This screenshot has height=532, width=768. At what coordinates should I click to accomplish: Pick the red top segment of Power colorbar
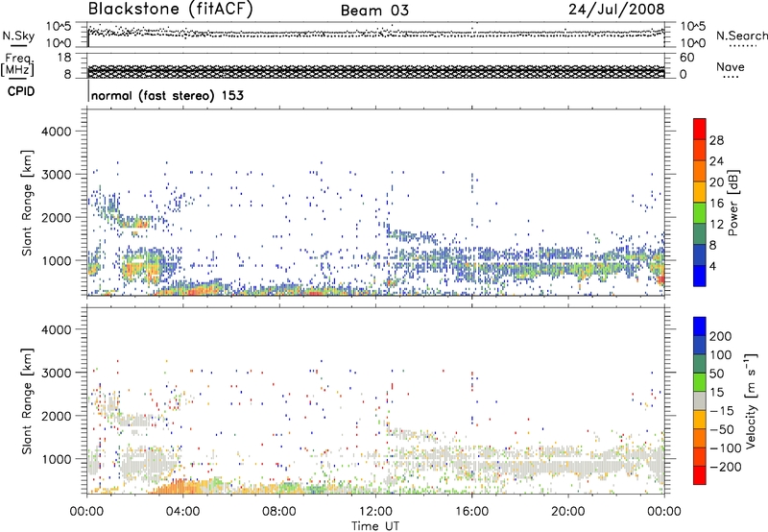pos(700,129)
